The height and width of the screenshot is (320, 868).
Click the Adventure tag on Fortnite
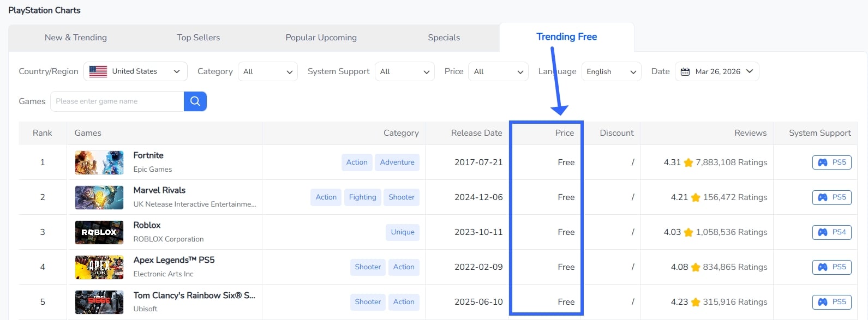click(397, 162)
